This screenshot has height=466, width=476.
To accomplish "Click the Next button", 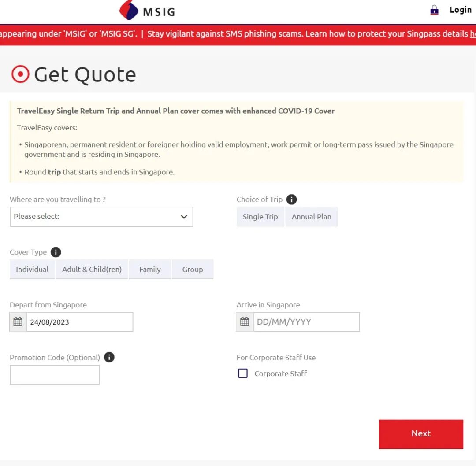I will point(421,434).
